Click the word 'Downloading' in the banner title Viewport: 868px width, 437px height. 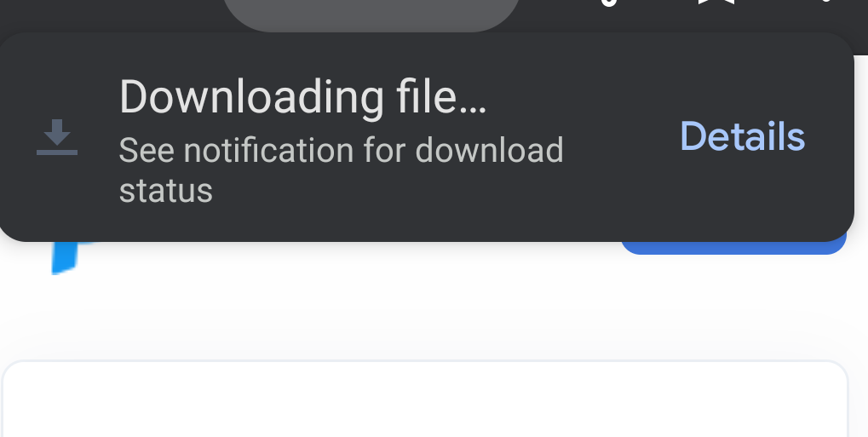coord(252,96)
